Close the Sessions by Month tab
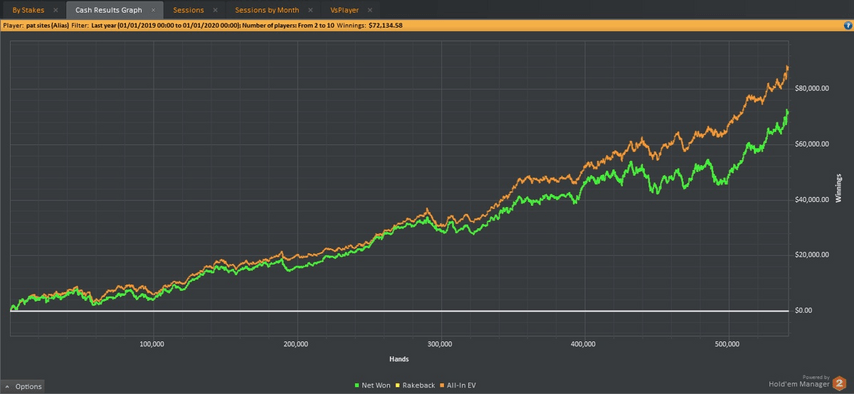 (310, 10)
